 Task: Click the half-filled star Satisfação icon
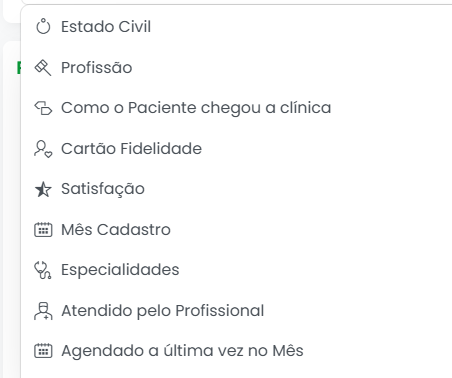tap(43, 189)
